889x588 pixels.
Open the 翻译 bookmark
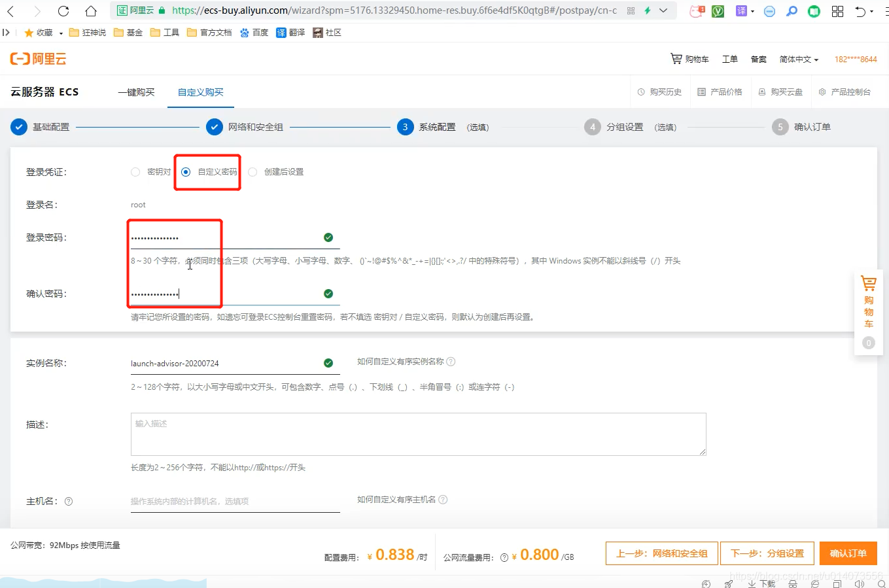pos(290,33)
